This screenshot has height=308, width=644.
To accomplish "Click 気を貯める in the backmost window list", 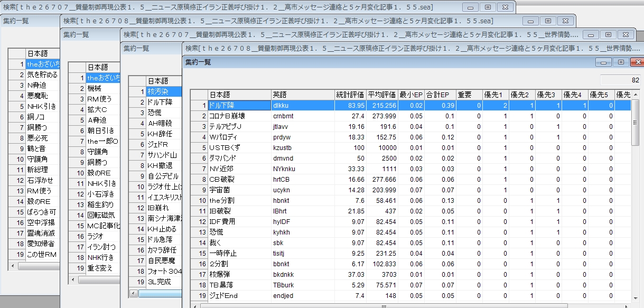I will point(43,74).
